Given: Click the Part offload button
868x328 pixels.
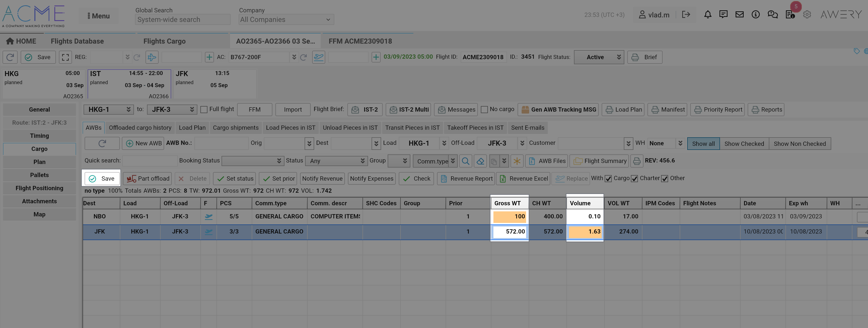Looking at the screenshot, I should 148,179.
